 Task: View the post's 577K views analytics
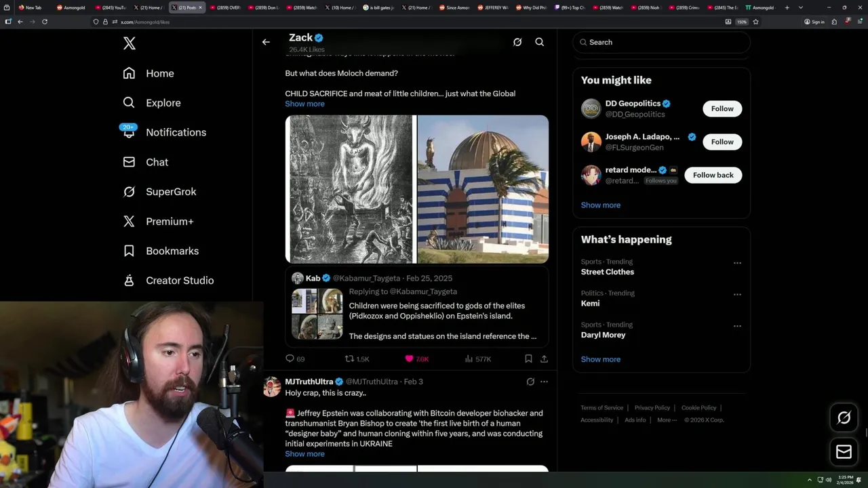pyautogui.click(x=477, y=359)
